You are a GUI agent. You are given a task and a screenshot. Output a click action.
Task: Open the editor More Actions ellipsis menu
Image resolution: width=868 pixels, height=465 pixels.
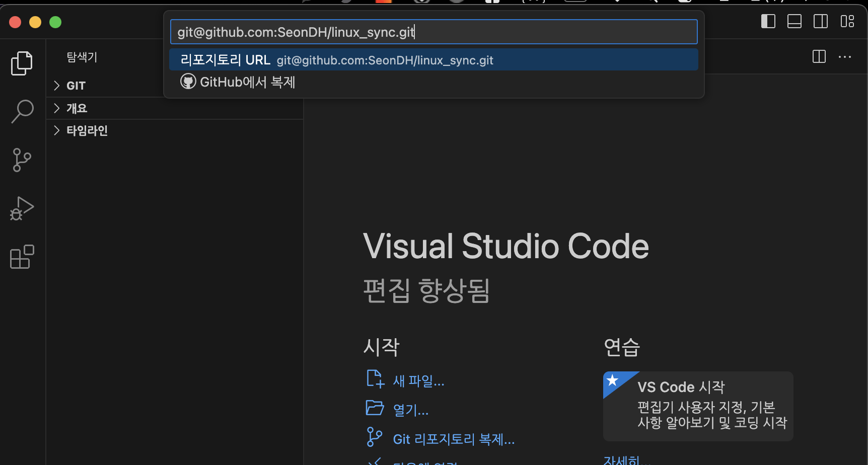[x=845, y=57]
